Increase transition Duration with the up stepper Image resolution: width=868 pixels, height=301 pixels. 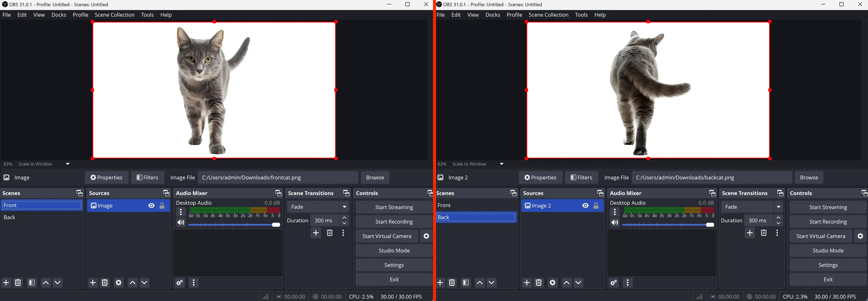(x=344, y=218)
